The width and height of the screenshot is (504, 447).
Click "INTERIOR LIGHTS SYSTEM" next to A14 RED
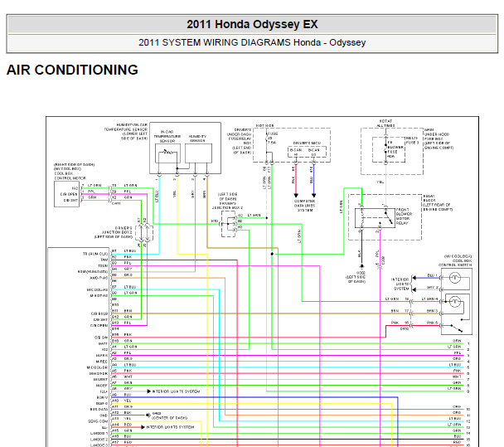click(170, 427)
